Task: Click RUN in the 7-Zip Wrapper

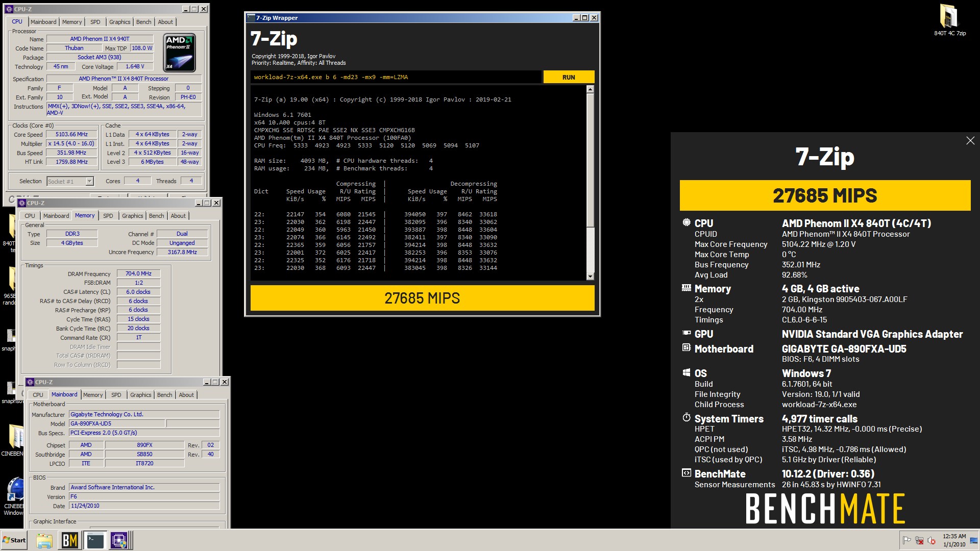Action: coord(569,77)
